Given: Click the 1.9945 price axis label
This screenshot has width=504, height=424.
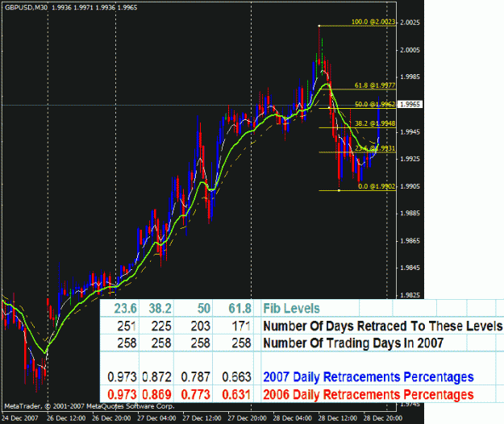Looking at the screenshot, I should (410, 131).
